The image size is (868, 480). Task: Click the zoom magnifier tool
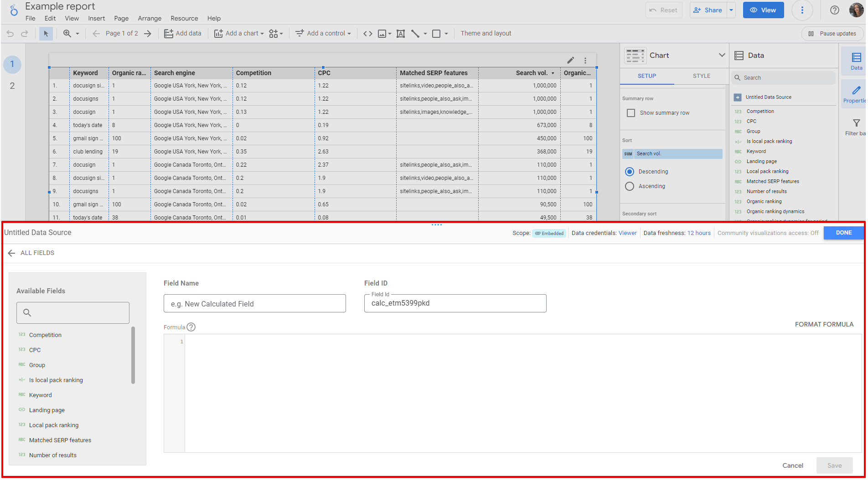point(67,34)
